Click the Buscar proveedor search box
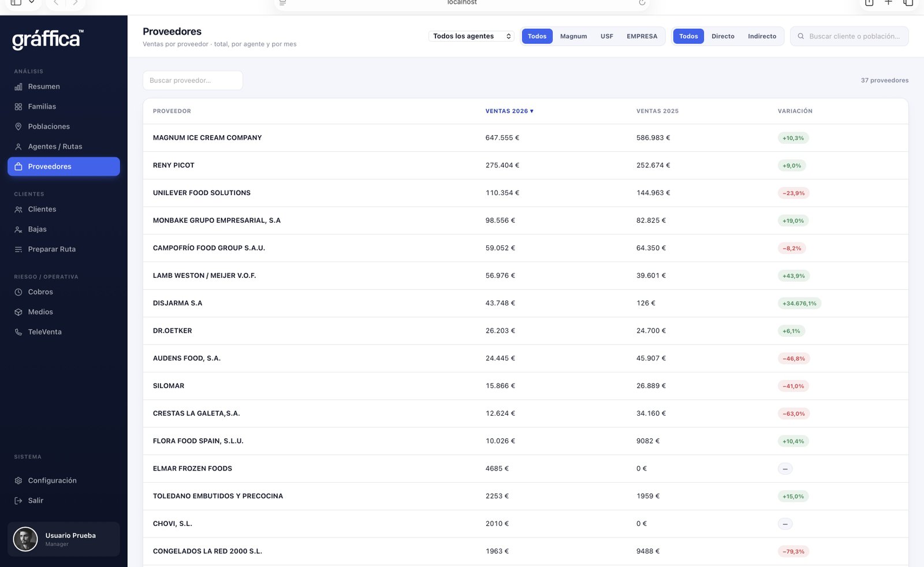The height and width of the screenshot is (567, 924). (193, 80)
